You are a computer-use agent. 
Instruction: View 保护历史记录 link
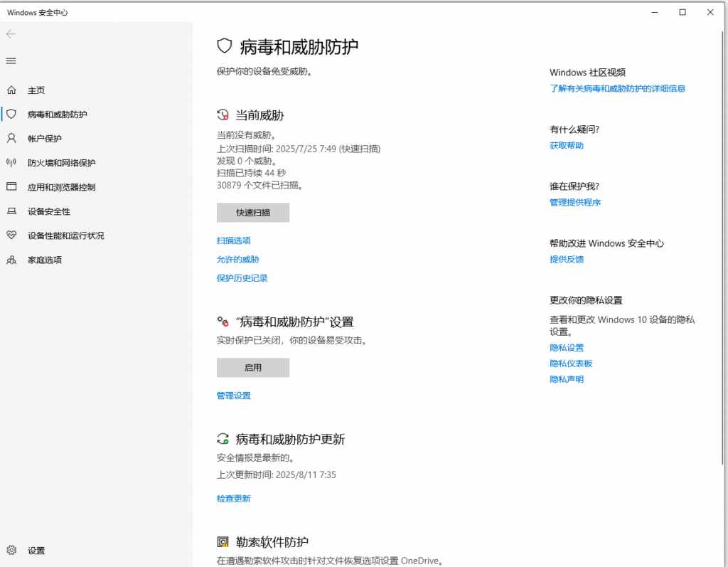(242, 278)
